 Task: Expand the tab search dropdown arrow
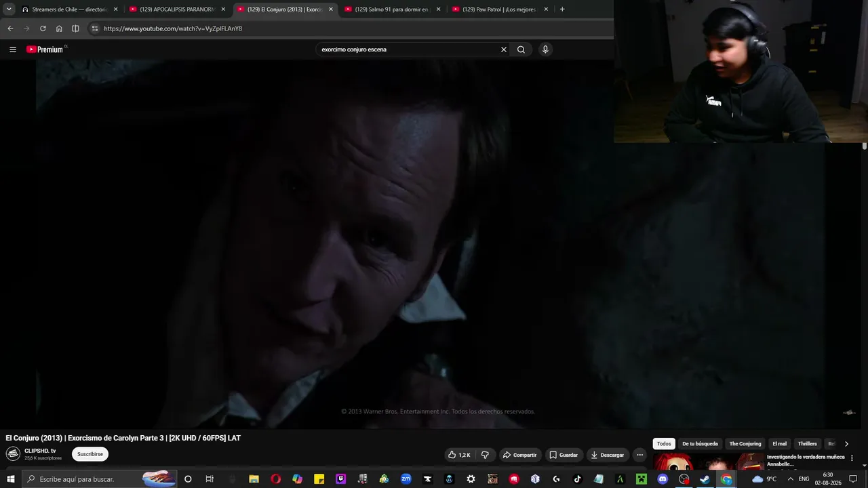point(9,9)
